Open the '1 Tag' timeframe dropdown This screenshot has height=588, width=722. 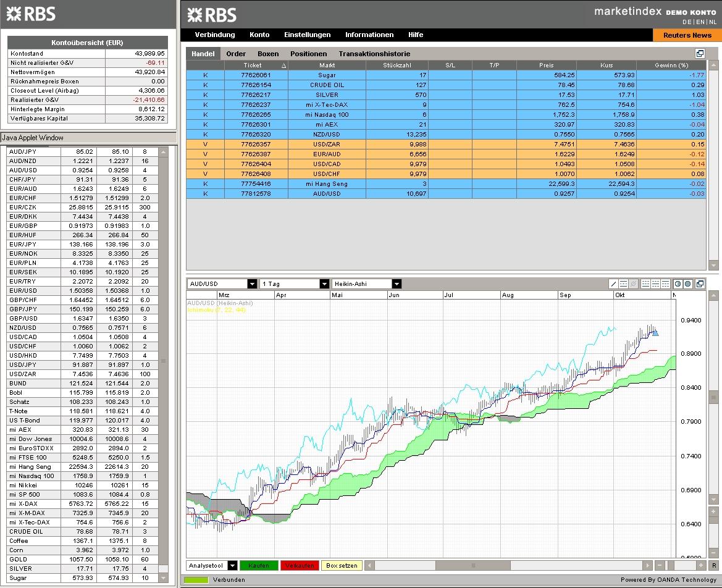[324, 283]
